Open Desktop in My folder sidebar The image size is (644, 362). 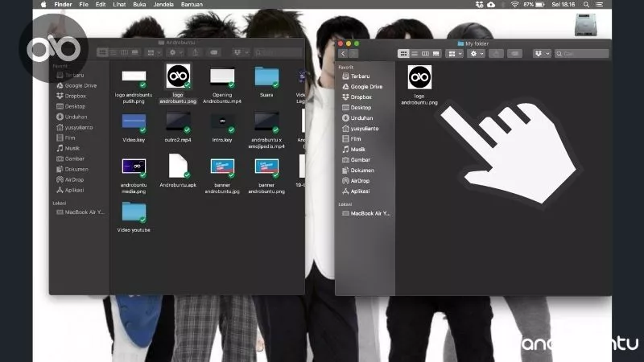tap(357, 108)
